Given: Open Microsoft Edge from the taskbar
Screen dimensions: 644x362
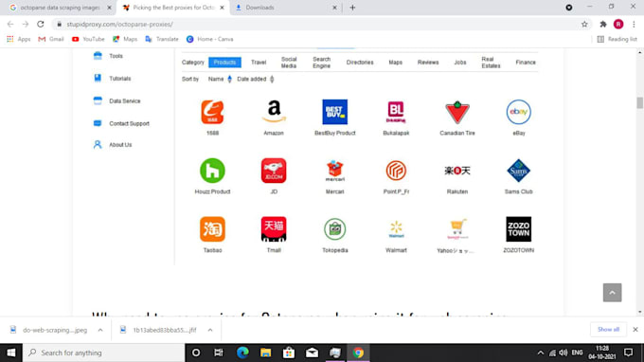Looking at the screenshot, I should 242,353.
